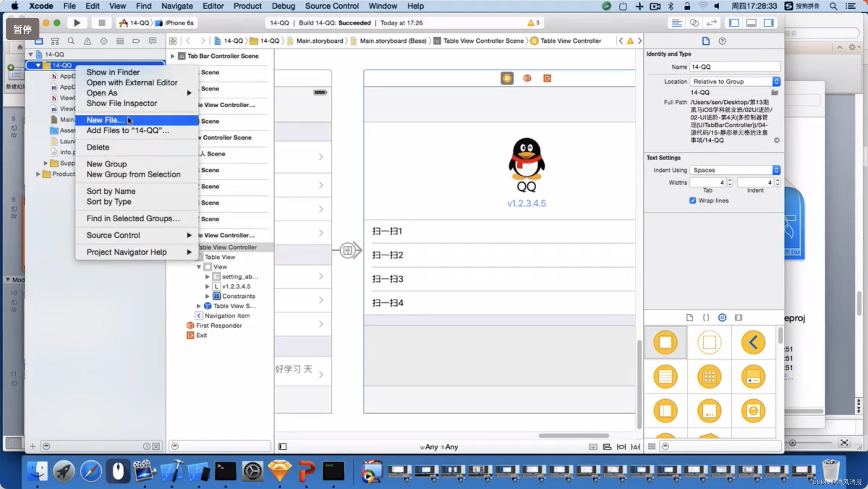
Task: Click the Tab width stepper
Action: click(x=730, y=182)
